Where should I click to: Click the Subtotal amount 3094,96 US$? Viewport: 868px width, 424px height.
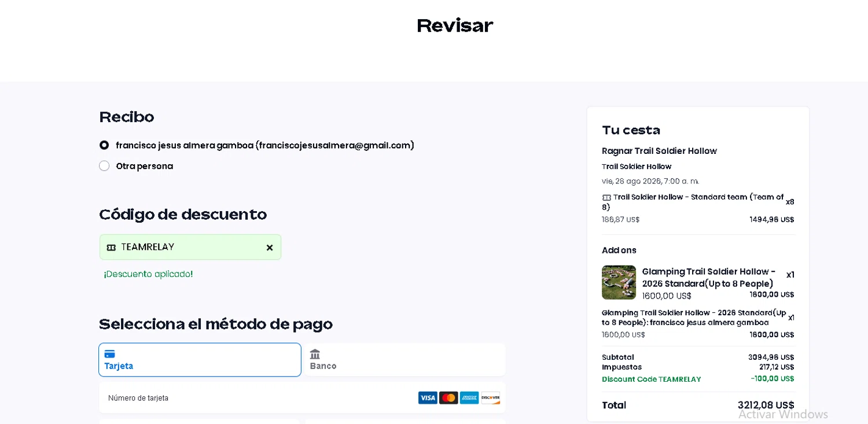click(x=771, y=357)
